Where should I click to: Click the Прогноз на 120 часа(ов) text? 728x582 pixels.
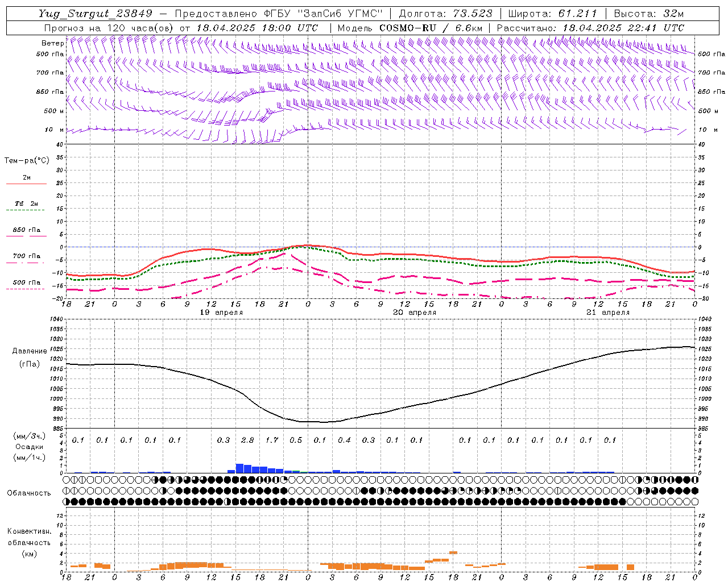(109, 28)
